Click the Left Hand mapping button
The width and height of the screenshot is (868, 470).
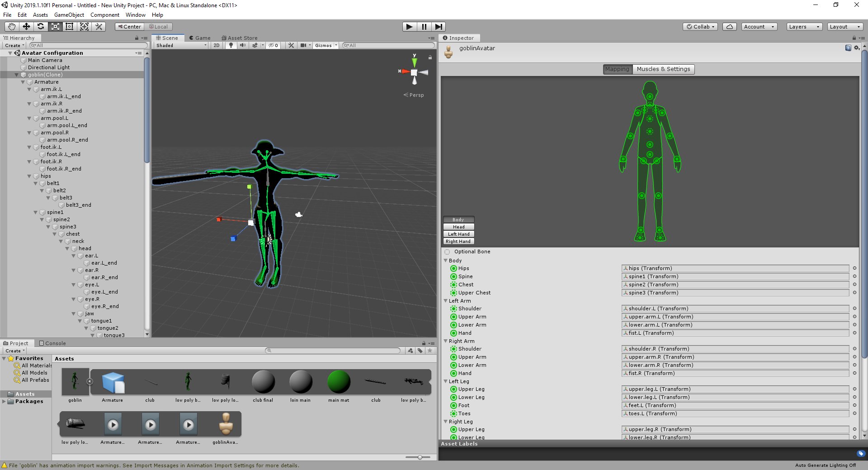pos(458,234)
